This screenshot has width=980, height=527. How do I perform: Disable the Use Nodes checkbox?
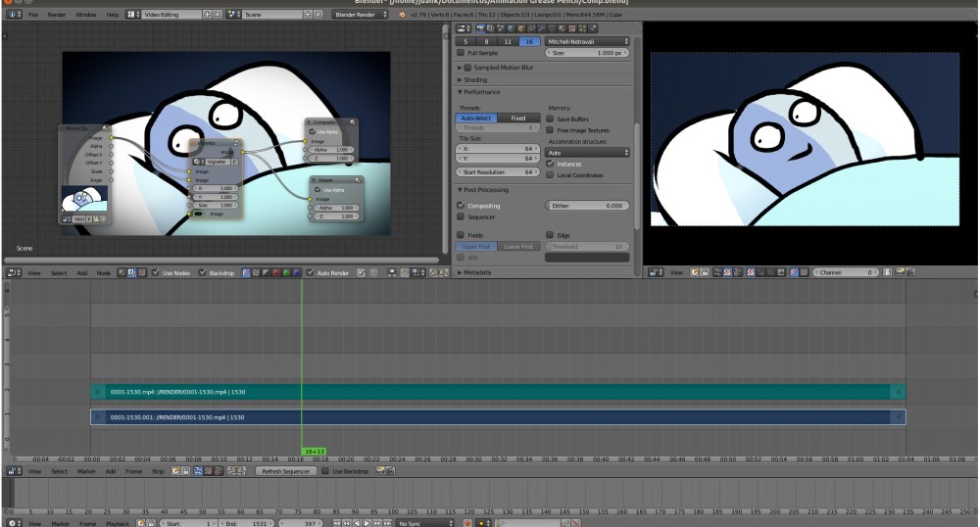pyautogui.click(x=156, y=272)
